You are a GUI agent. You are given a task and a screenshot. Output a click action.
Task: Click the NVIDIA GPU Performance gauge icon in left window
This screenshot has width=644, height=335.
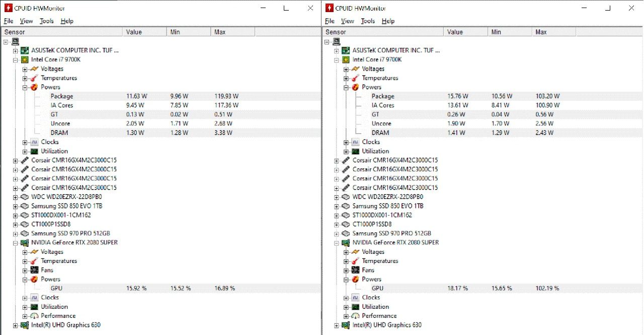click(x=34, y=316)
